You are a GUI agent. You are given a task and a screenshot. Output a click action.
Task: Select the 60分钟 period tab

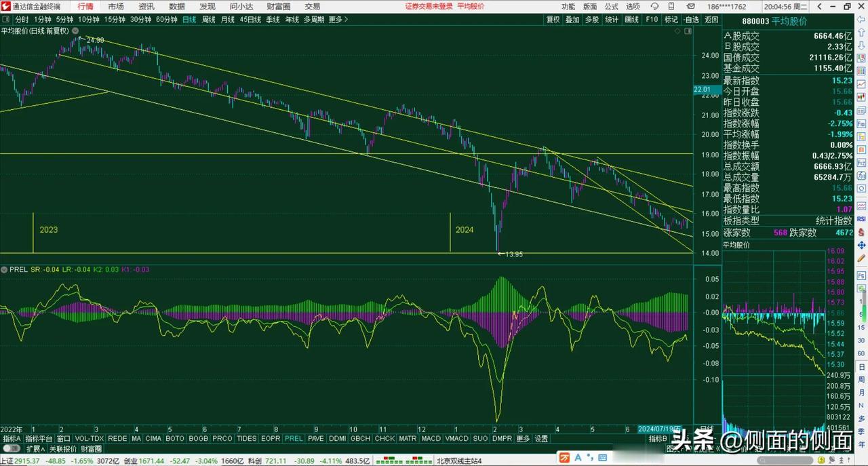click(167, 20)
